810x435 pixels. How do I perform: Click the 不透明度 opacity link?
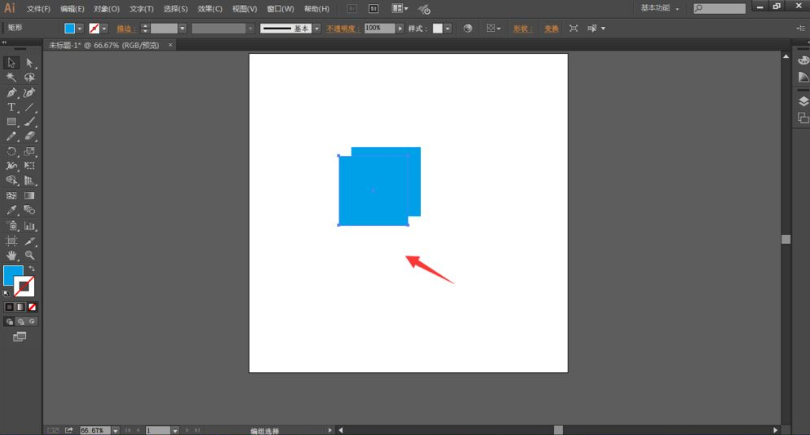pos(343,29)
